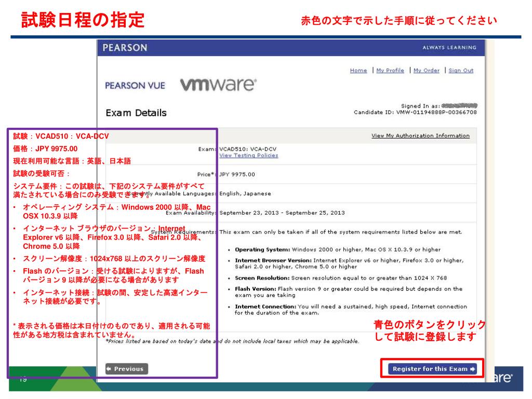Click the slide title 試験日程の指定

tap(83, 20)
